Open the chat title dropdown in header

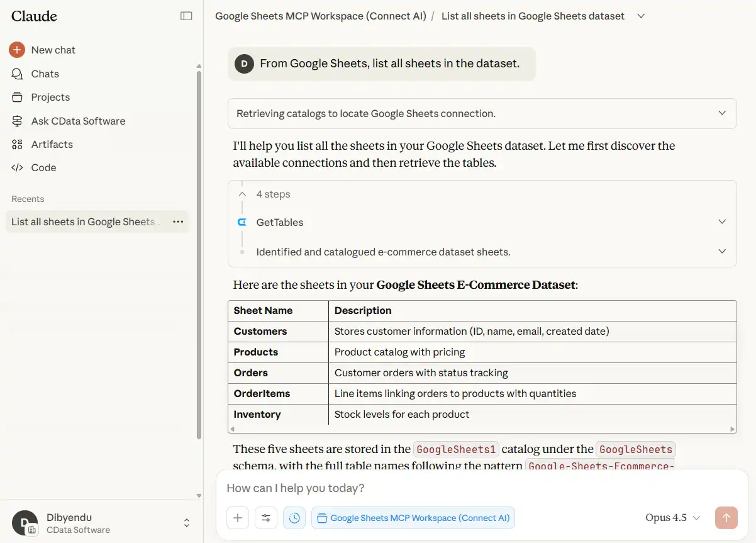(641, 16)
